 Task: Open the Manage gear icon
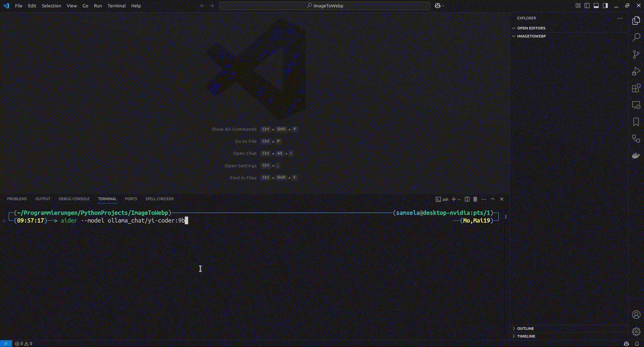(x=636, y=332)
